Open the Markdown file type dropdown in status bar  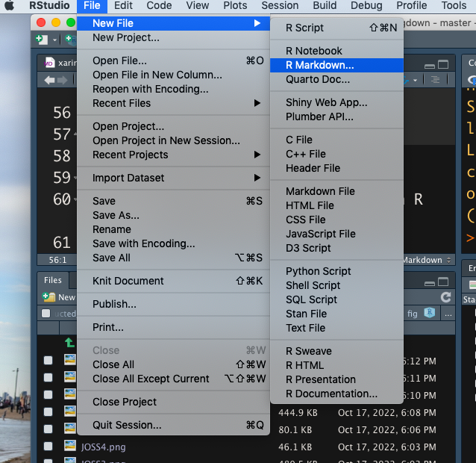pos(427,260)
